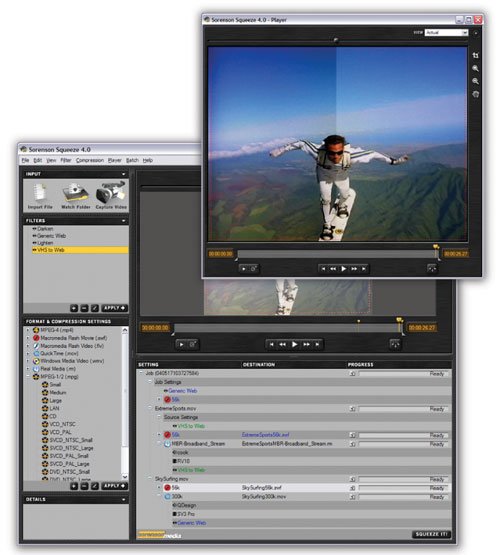Click the zoom in magnifier in Player
Image resolution: width=500 pixels, height=555 pixels.
pos(476,68)
